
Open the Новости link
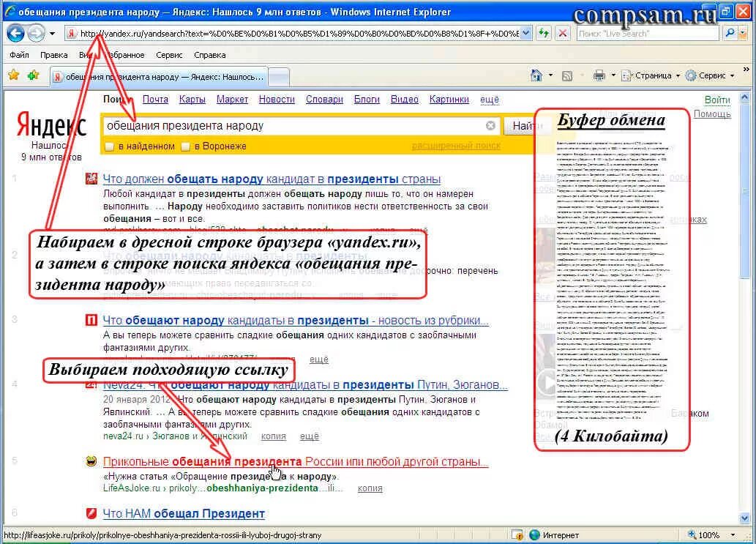277,100
